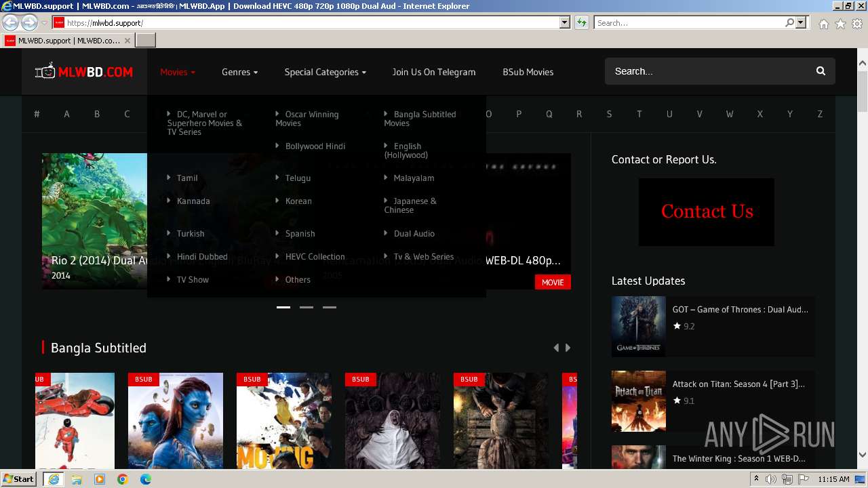Image resolution: width=868 pixels, height=488 pixels.
Task: Open the Tools gear icon
Action: click(857, 24)
